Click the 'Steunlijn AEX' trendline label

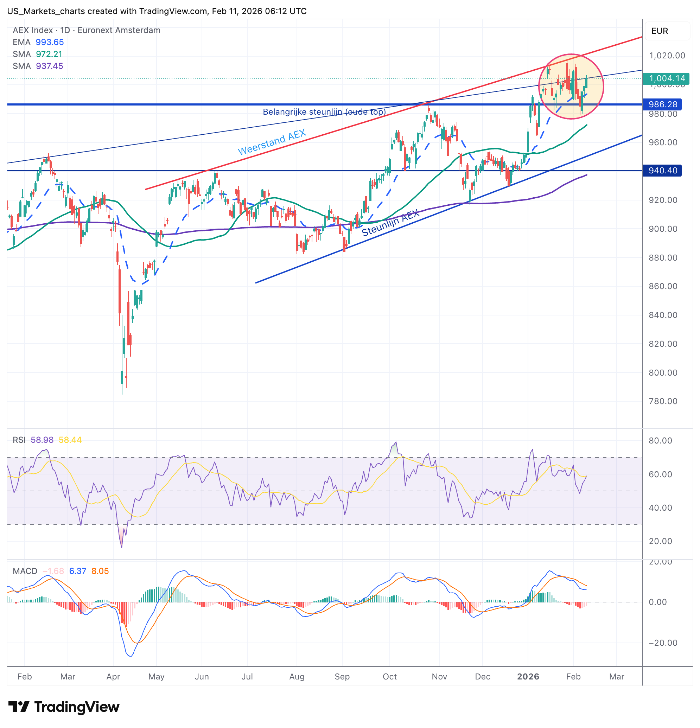click(x=390, y=223)
